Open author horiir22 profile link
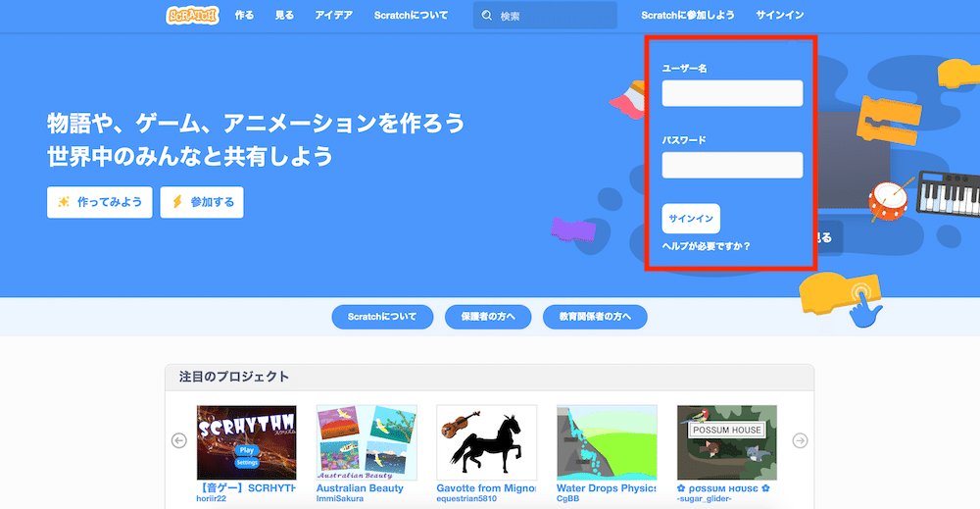Image resolution: width=980 pixels, height=509 pixels. point(212,499)
